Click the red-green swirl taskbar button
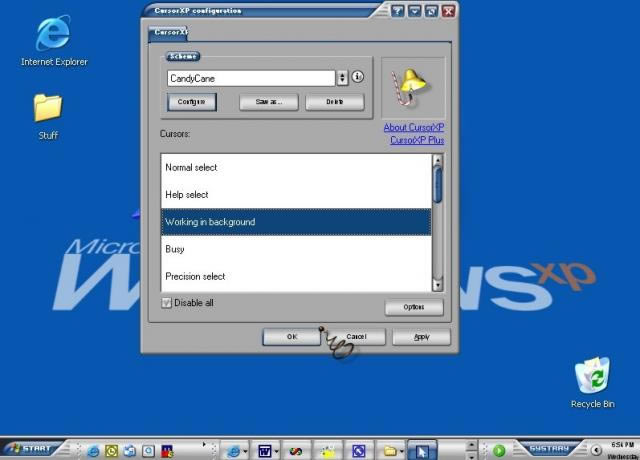The width and height of the screenshot is (640, 460). pos(296,451)
